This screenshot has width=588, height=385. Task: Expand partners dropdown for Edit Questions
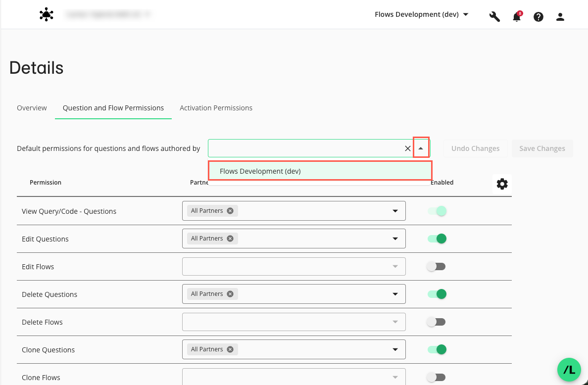395,239
